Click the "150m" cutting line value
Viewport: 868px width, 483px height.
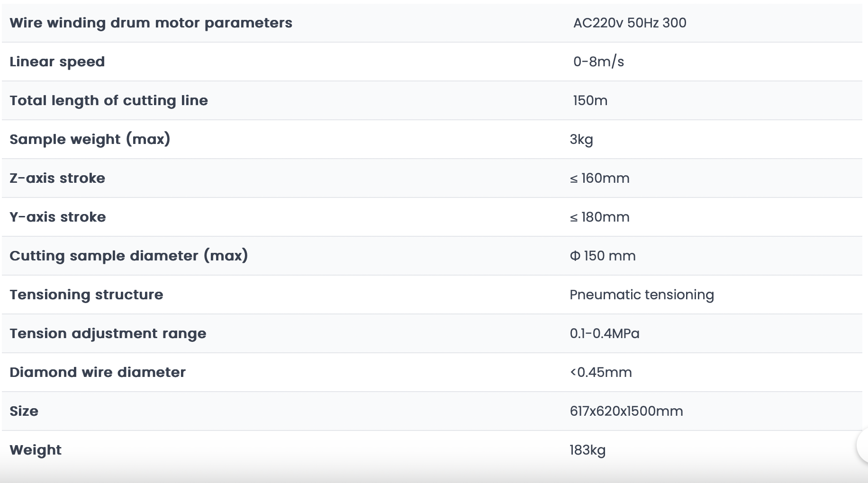pyautogui.click(x=590, y=100)
